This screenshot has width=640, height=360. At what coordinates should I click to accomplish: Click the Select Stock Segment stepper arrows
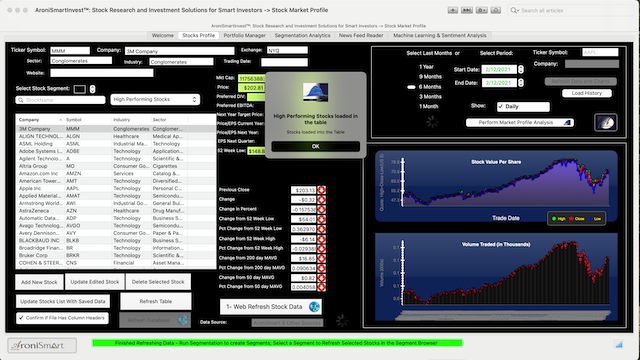pos(92,89)
